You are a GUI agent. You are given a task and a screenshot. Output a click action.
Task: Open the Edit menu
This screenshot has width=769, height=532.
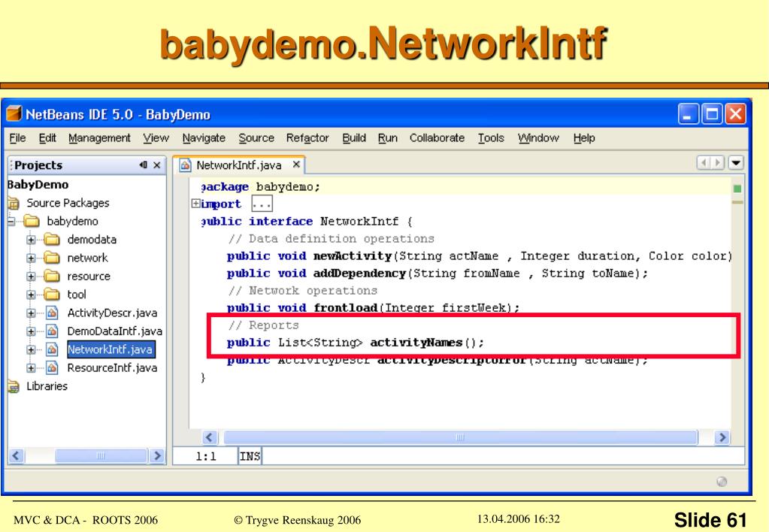tap(47, 138)
